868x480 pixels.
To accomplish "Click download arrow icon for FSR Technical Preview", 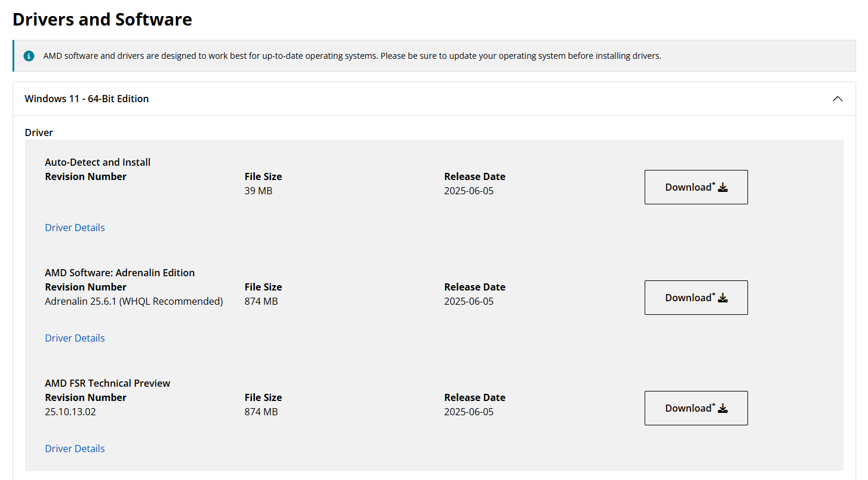I will point(723,409).
